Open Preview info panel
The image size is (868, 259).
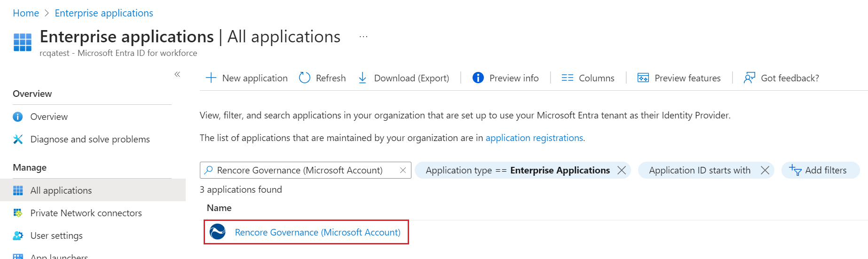click(514, 78)
